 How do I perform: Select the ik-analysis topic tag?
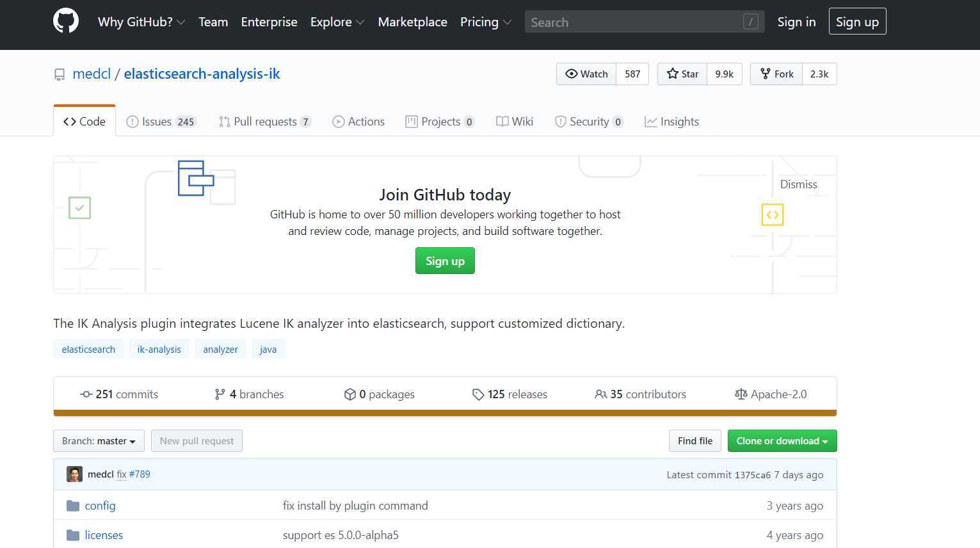pos(159,349)
